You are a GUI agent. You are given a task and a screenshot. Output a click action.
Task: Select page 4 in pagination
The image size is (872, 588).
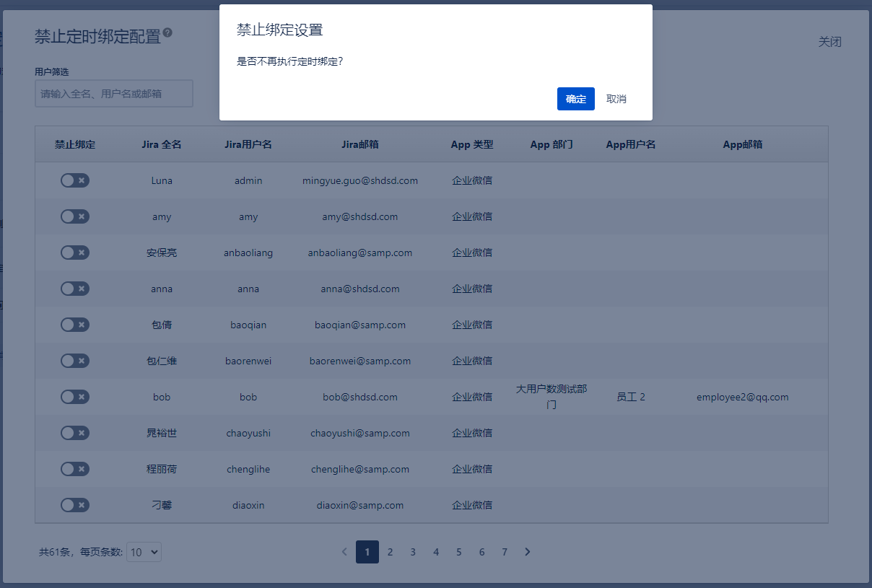tap(436, 552)
